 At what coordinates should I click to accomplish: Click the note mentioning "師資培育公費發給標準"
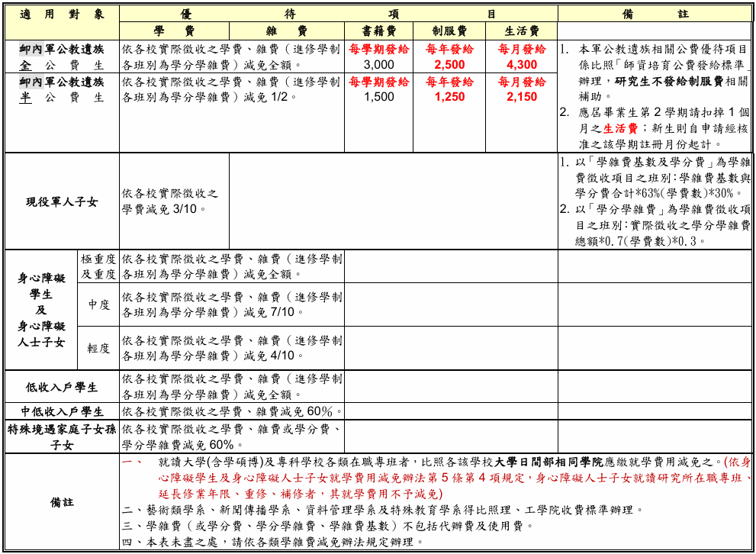655,72
